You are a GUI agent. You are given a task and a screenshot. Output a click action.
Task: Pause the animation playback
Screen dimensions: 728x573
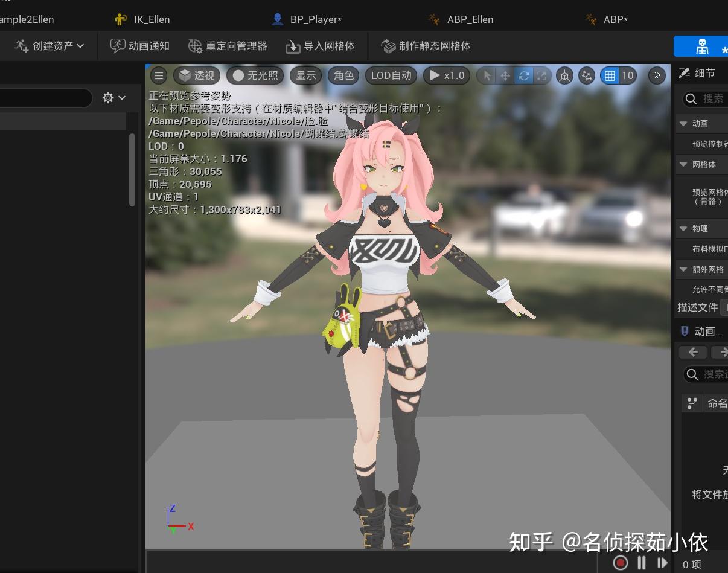[642, 562]
